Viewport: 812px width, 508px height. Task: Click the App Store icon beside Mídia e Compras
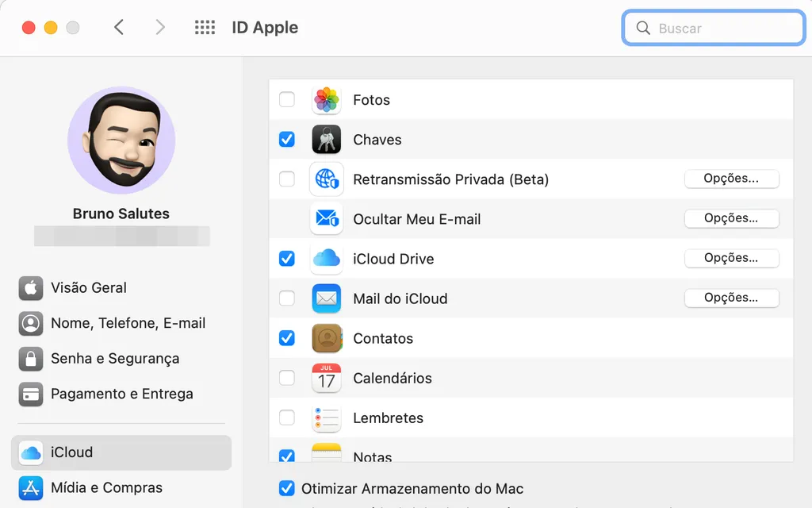pos(31,488)
